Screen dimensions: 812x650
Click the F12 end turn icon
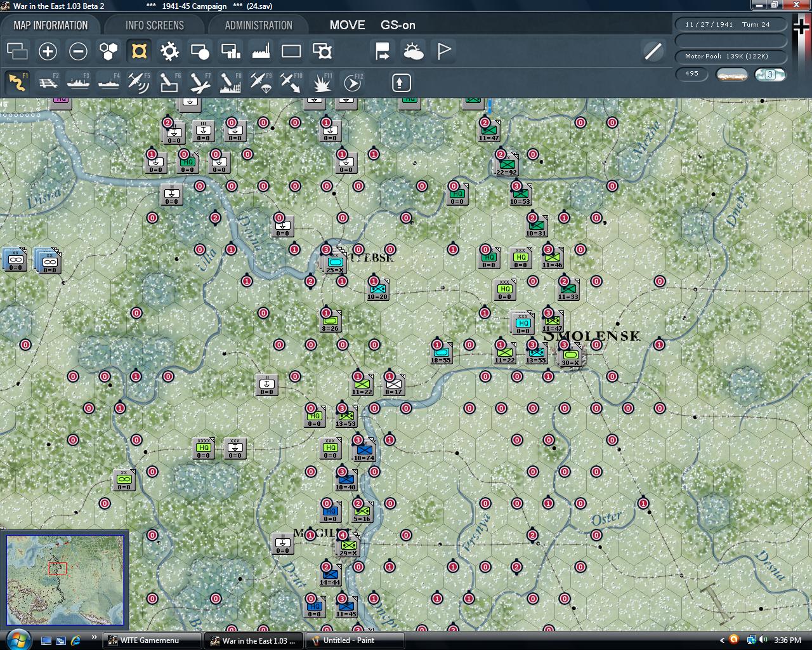[352, 83]
